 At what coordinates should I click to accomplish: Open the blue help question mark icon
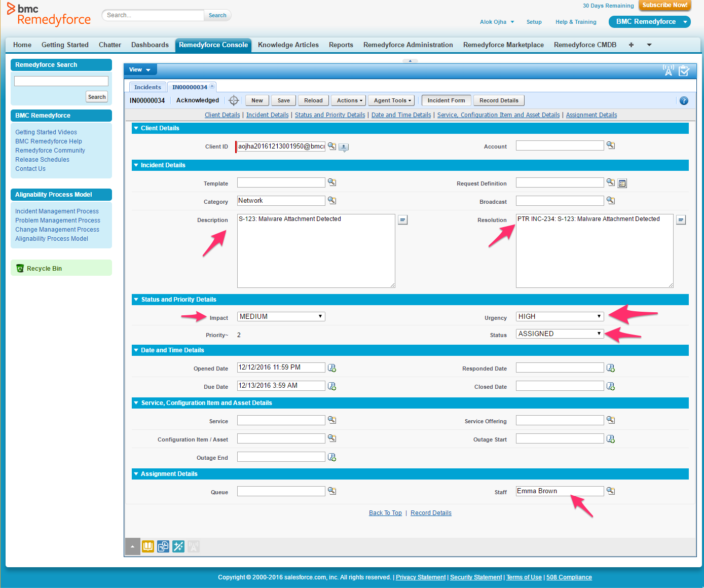click(x=684, y=101)
